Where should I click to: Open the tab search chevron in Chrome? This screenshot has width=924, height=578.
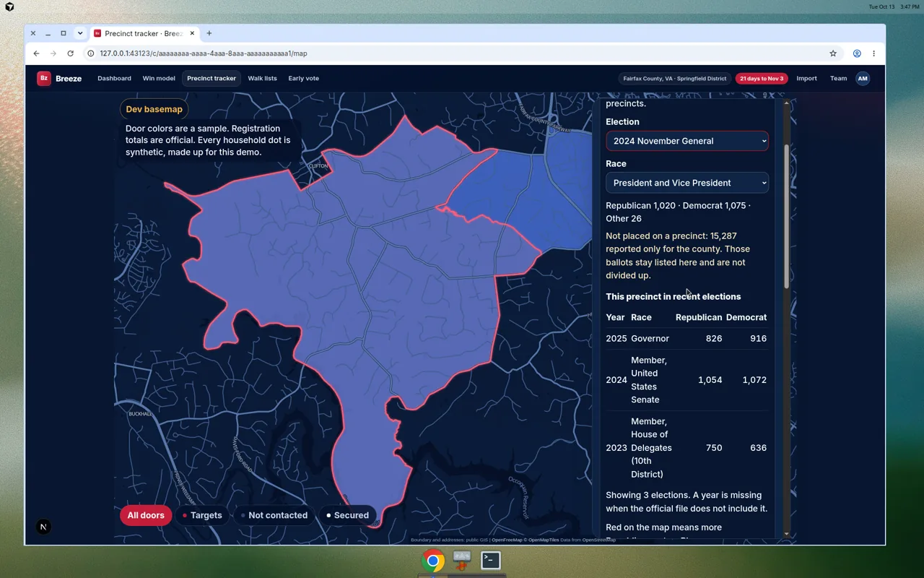[x=80, y=33]
